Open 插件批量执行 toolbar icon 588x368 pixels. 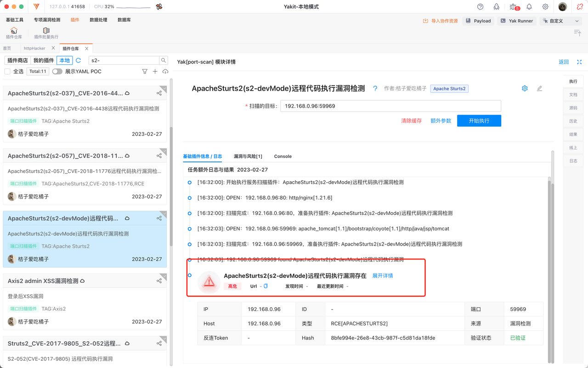tap(46, 33)
